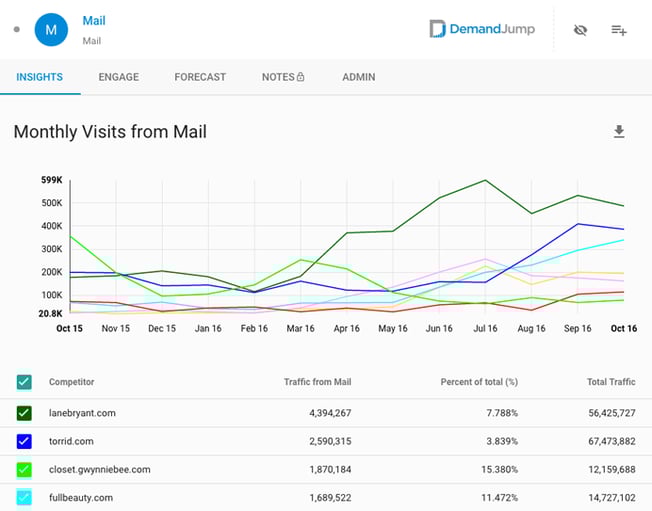Screen dimensions: 652x511
Task: Click the 2,590,315 traffic value
Action: pos(330,441)
